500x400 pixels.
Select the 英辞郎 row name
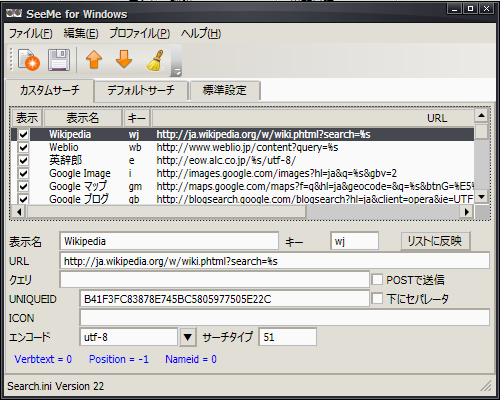(x=66, y=160)
